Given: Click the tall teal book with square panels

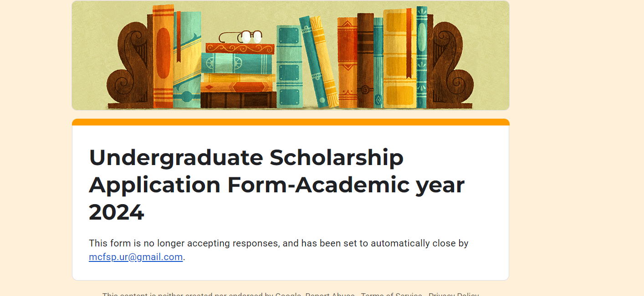Looking at the screenshot, I should pos(289,66).
